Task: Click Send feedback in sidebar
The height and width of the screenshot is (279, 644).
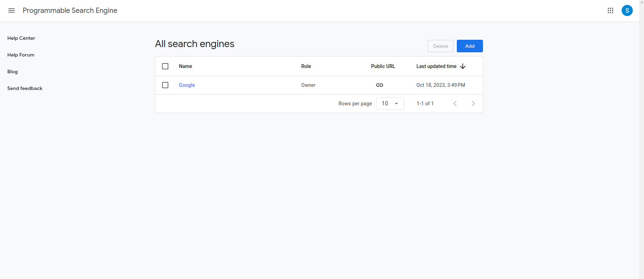Action: 25,88
